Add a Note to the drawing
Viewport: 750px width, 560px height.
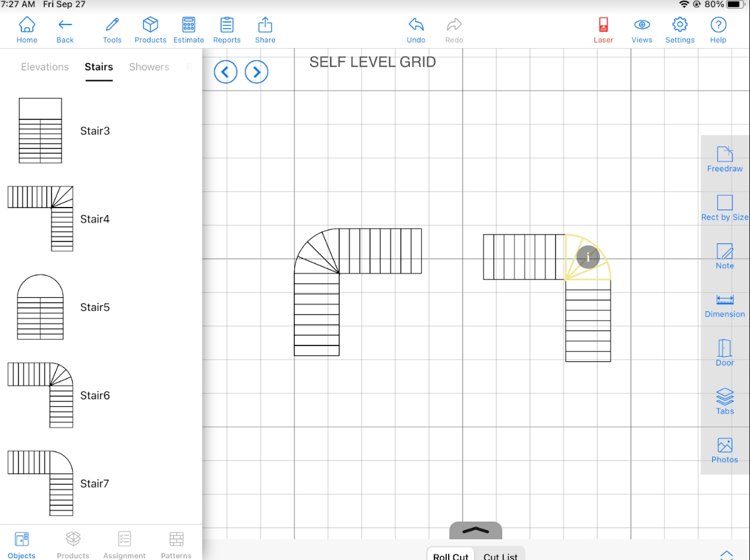725,256
